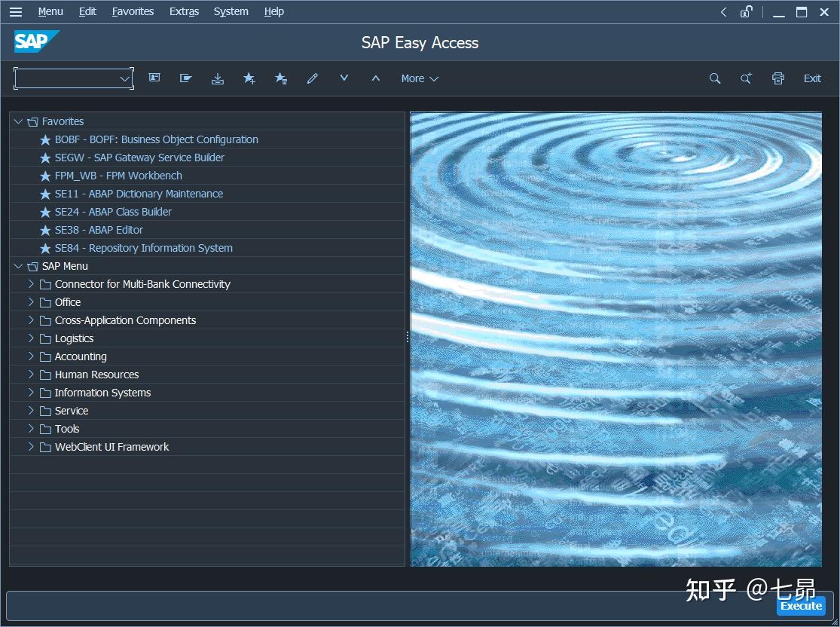Screen dimensions: 840x627
Task: Collapse the Favorites tree node
Action: pos(18,121)
